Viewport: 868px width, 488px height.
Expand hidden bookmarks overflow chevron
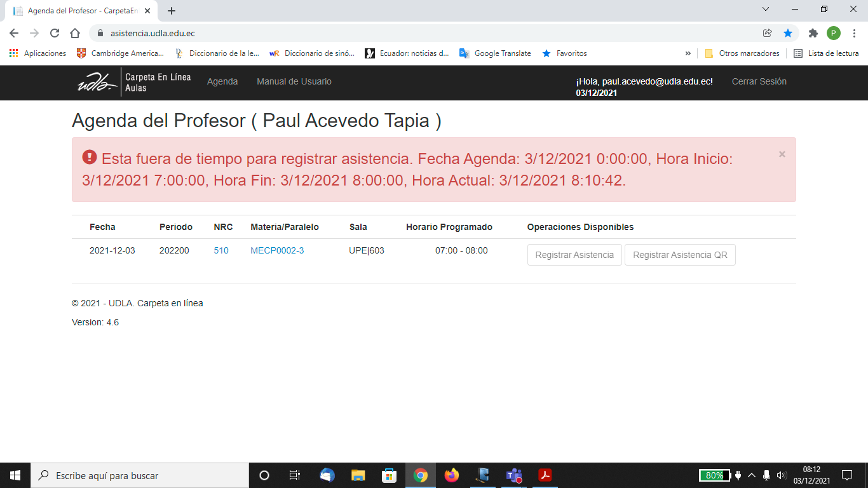[688, 53]
